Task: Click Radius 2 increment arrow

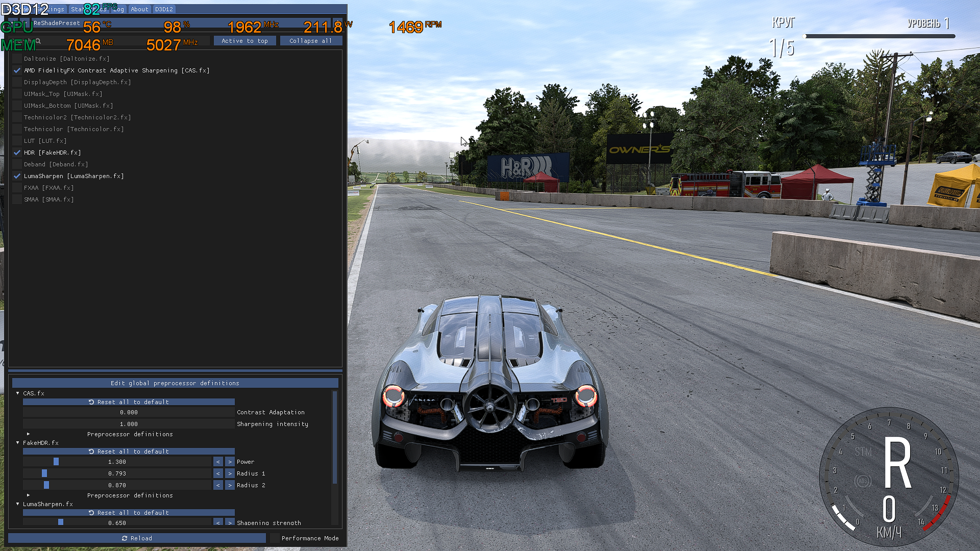Action: pos(230,485)
